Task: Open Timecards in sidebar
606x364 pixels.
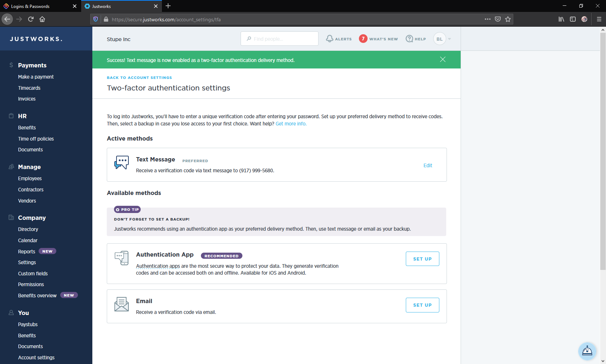Action: [x=29, y=88]
